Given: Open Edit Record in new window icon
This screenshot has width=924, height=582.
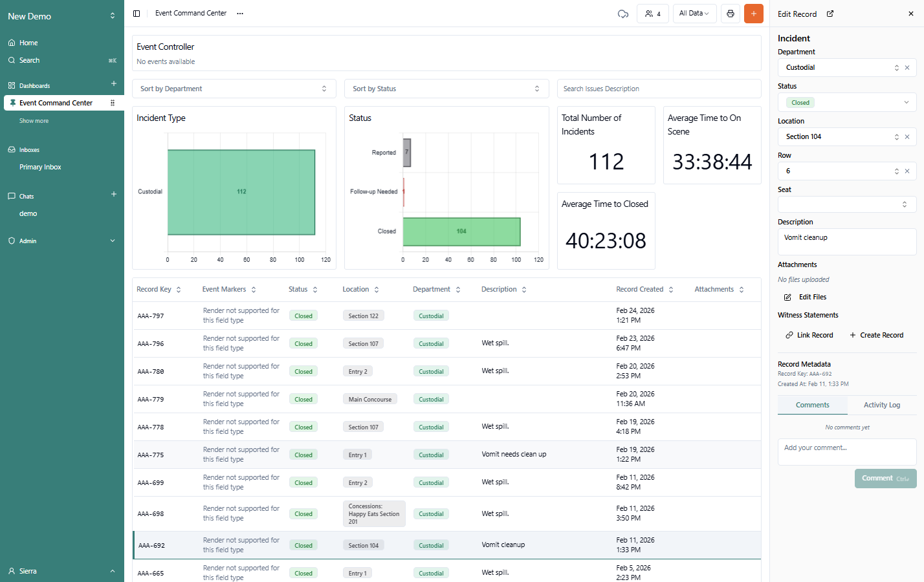Looking at the screenshot, I should tap(830, 14).
